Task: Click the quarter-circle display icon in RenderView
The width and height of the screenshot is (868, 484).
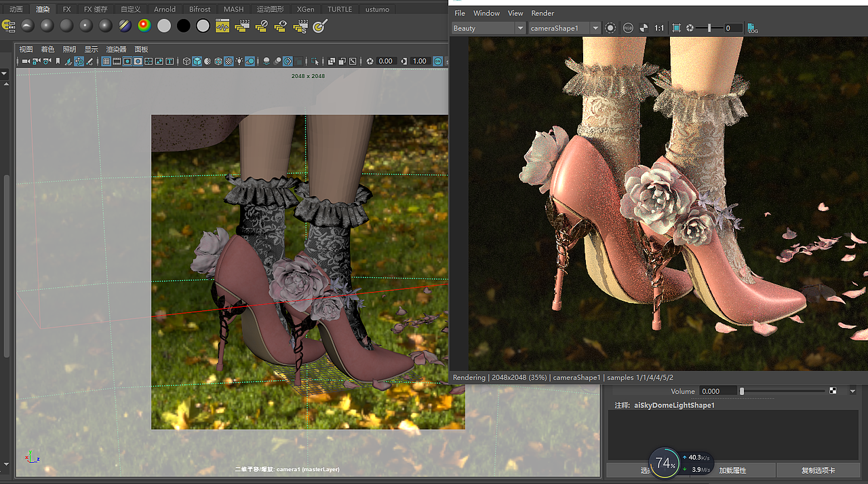Action: [x=644, y=28]
